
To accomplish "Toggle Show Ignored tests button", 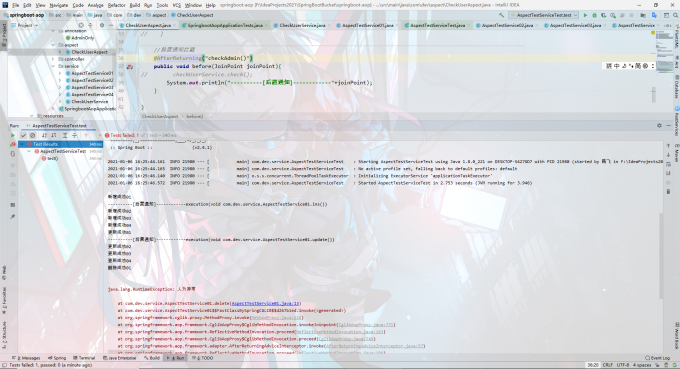I will [x=33, y=135].
